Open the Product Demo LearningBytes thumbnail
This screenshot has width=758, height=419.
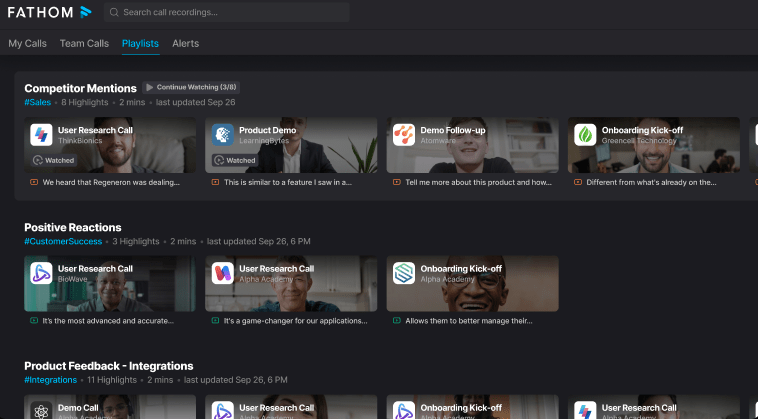click(291, 145)
